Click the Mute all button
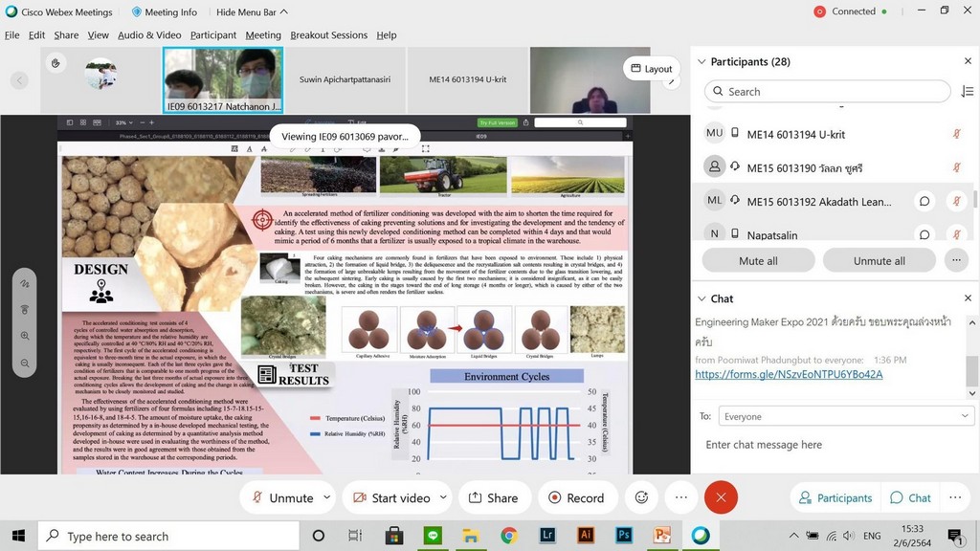980x551 pixels. tap(758, 260)
